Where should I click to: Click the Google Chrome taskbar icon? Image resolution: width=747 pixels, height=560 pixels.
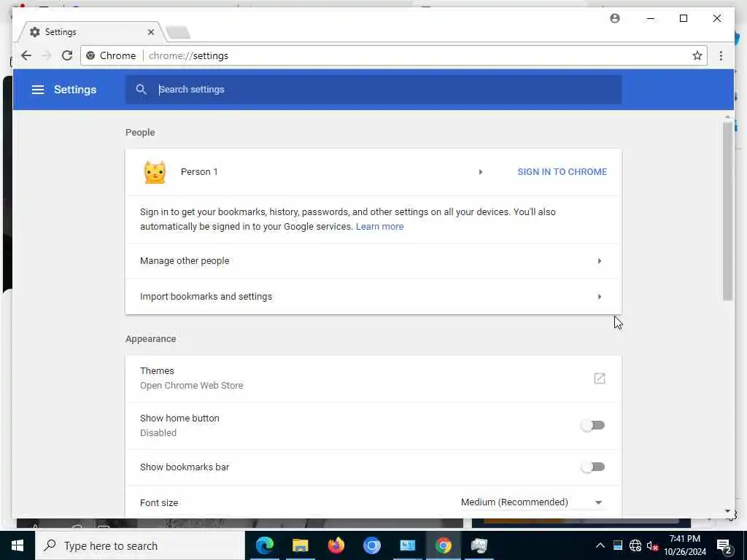(x=443, y=545)
